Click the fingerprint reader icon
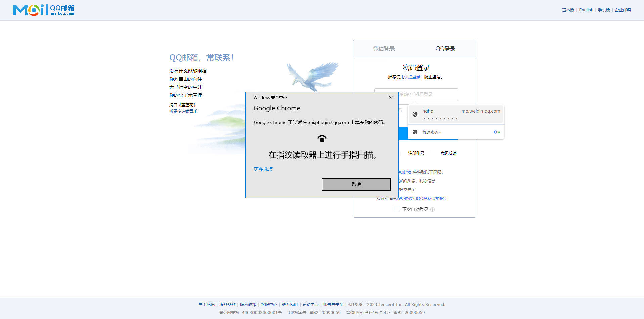 (322, 138)
